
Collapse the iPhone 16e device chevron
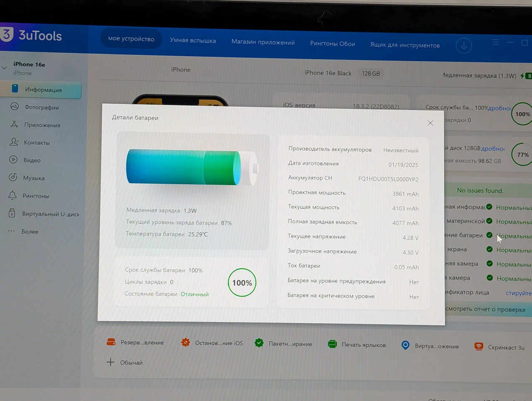5,68
